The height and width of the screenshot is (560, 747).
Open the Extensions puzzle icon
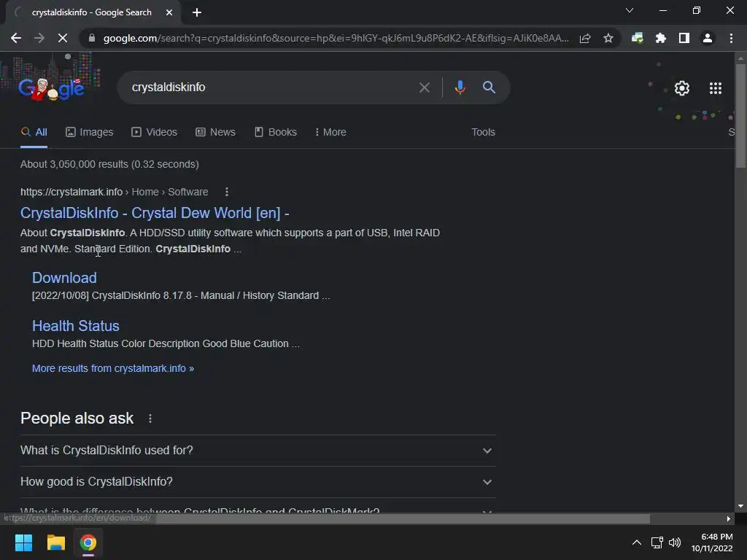[660, 38]
